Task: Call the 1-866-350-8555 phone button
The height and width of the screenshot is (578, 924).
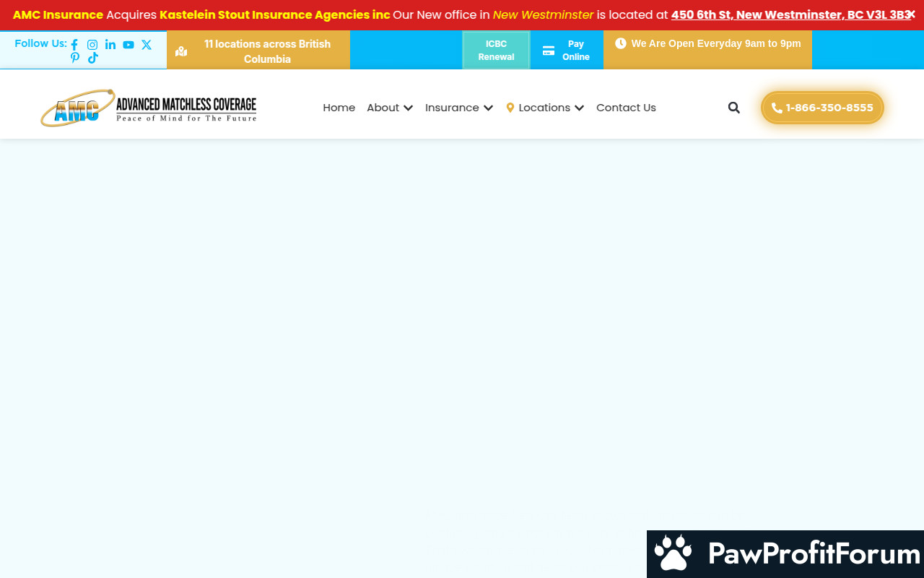Action: click(x=822, y=108)
